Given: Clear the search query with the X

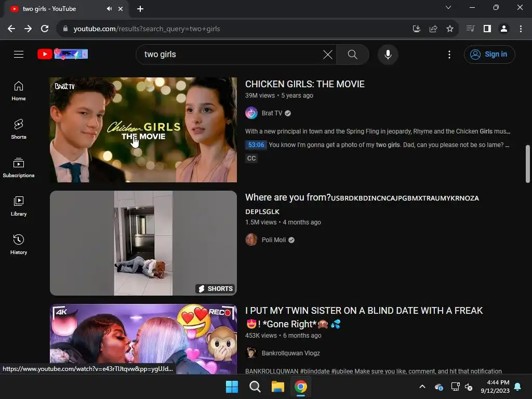Looking at the screenshot, I should (x=328, y=54).
